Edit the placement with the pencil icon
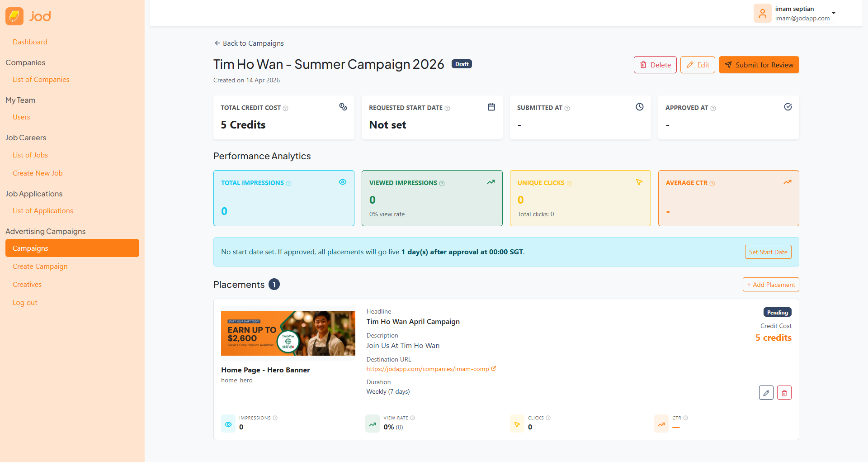The width and height of the screenshot is (868, 462). click(766, 393)
